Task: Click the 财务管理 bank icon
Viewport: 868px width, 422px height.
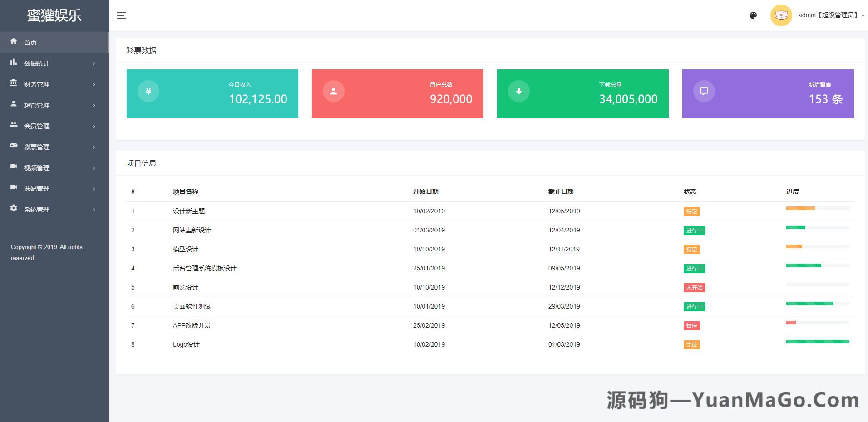Action: coord(14,83)
